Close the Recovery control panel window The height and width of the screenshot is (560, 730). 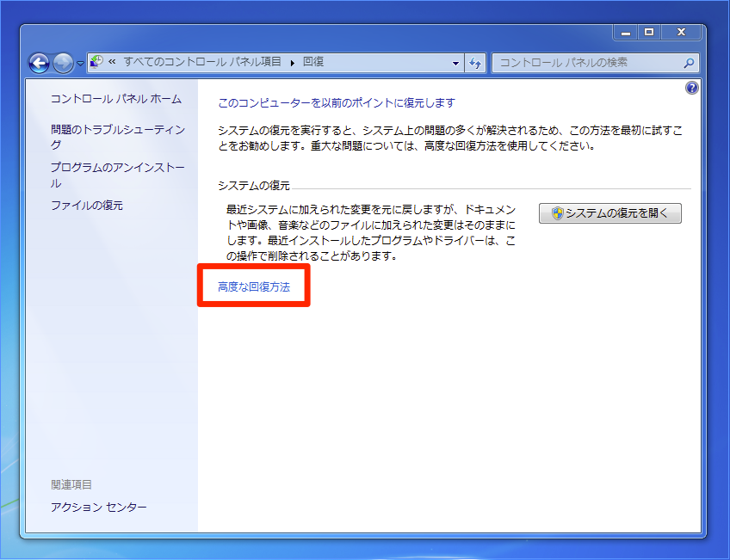[x=681, y=32]
